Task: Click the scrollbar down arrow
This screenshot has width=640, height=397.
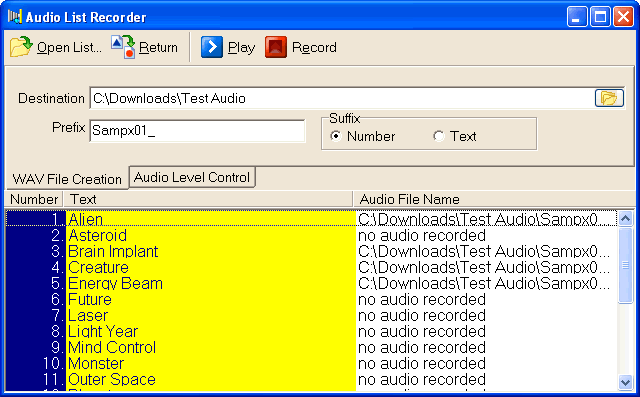Action: coord(625,382)
